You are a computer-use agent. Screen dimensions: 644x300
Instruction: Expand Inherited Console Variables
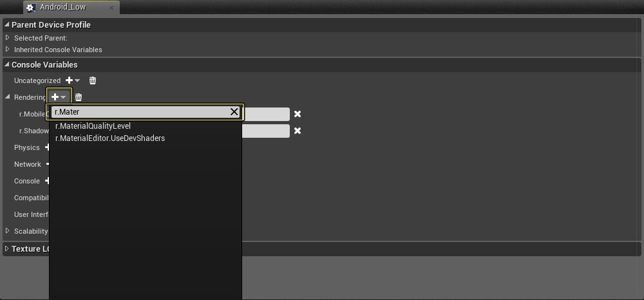(x=7, y=49)
